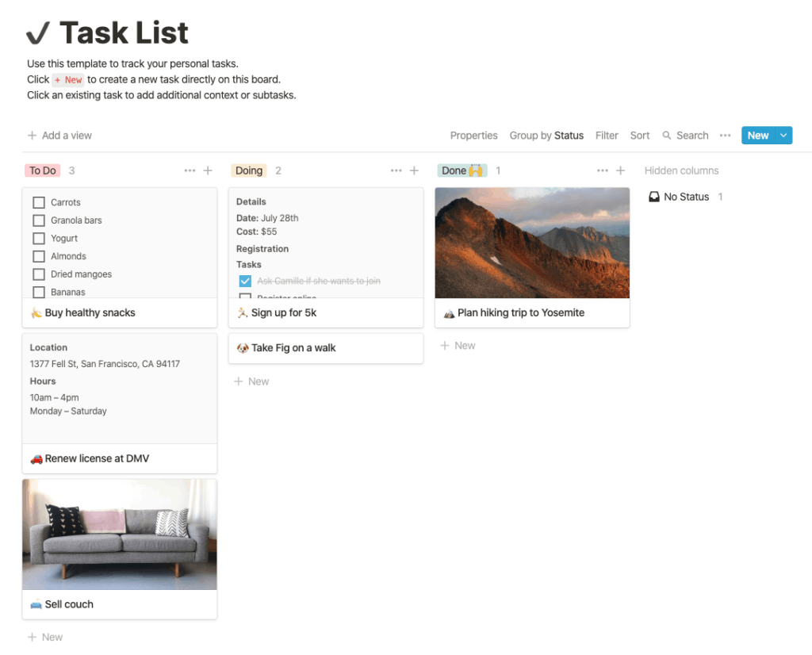Open the To Do column options menu

(x=190, y=170)
